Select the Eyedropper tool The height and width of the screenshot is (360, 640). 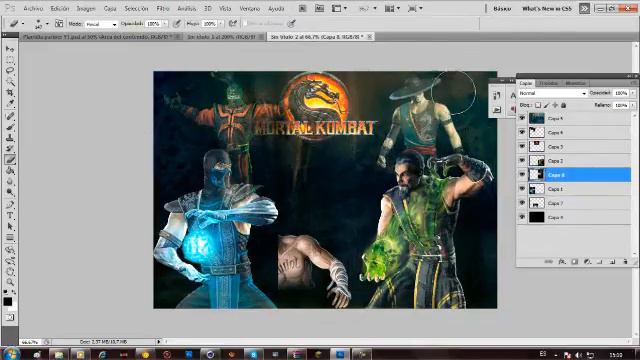10,104
